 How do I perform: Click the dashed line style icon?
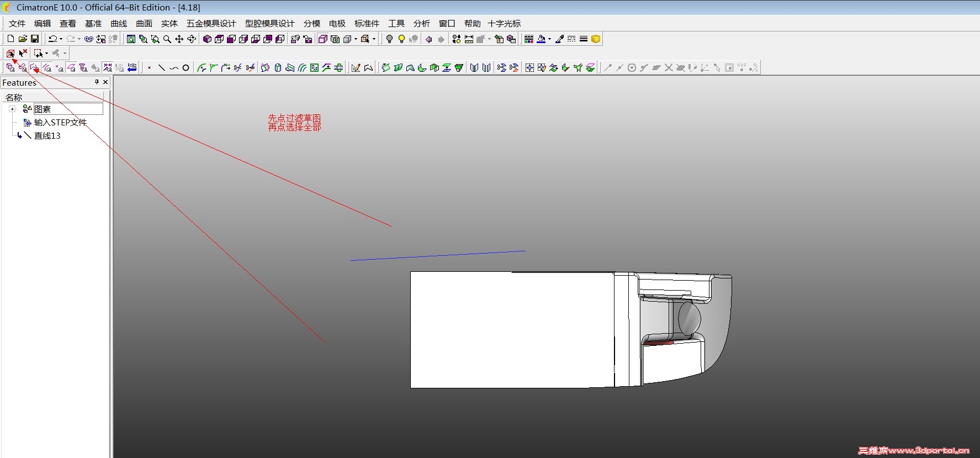(571, 39)
